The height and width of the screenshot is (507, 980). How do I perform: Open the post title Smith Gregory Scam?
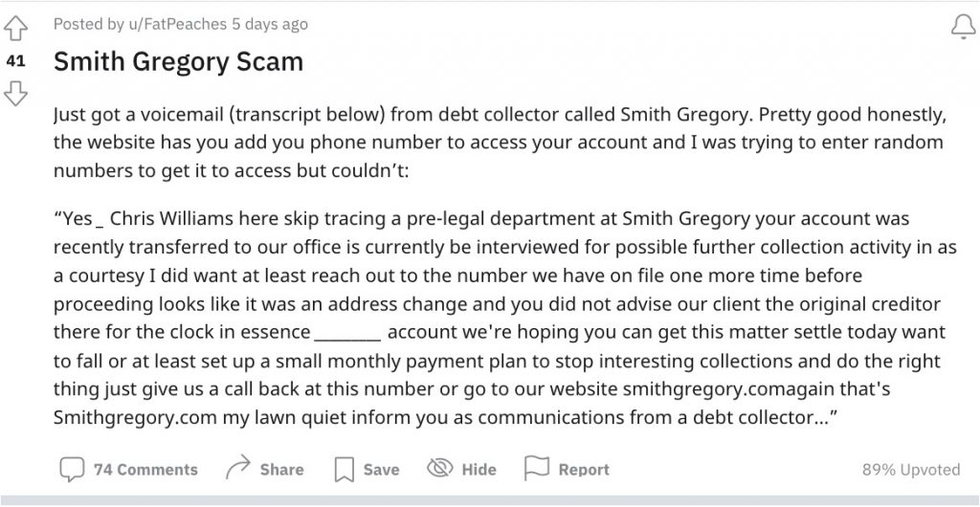pos(178,62)
